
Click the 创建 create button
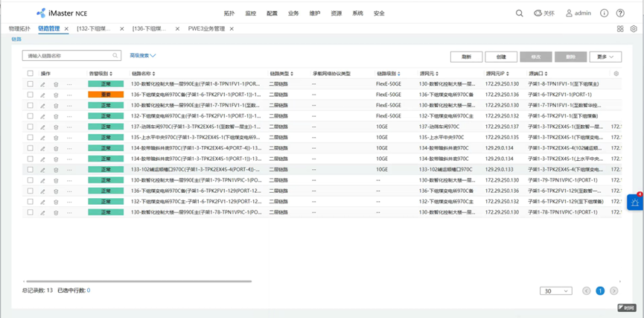501,57
